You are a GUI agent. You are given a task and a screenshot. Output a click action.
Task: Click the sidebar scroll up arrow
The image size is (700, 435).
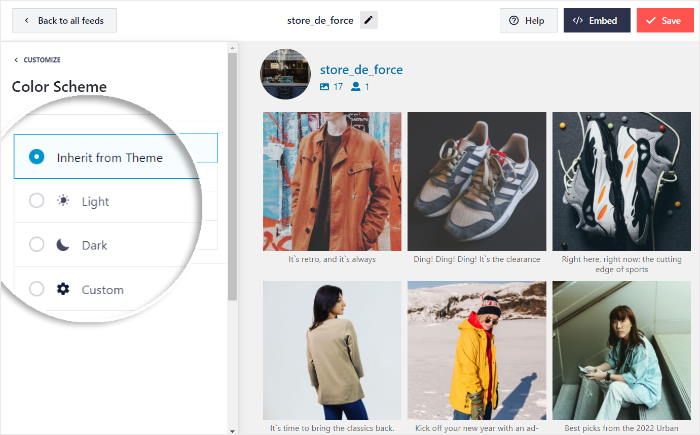tap(232, 47)
